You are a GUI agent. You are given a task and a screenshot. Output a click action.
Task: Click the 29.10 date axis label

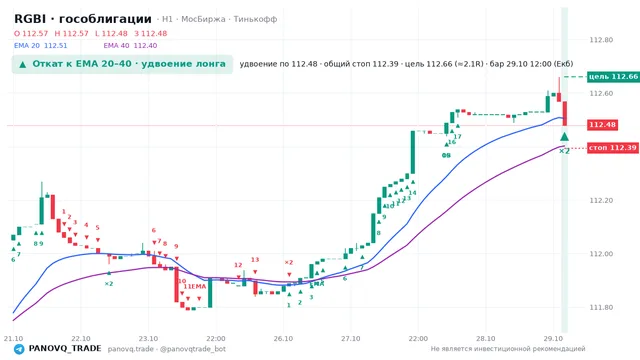553,339
